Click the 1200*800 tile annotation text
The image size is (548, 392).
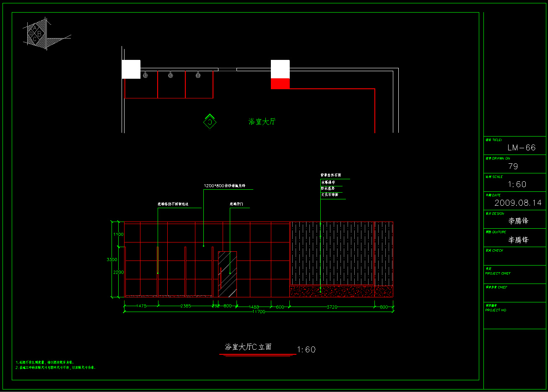[225, 186]
